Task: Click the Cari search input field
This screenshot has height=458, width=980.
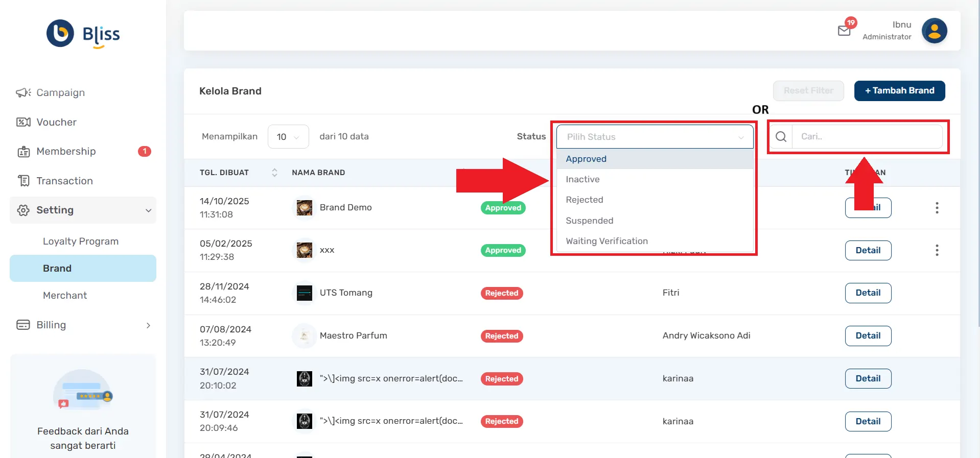Action: 867,137
